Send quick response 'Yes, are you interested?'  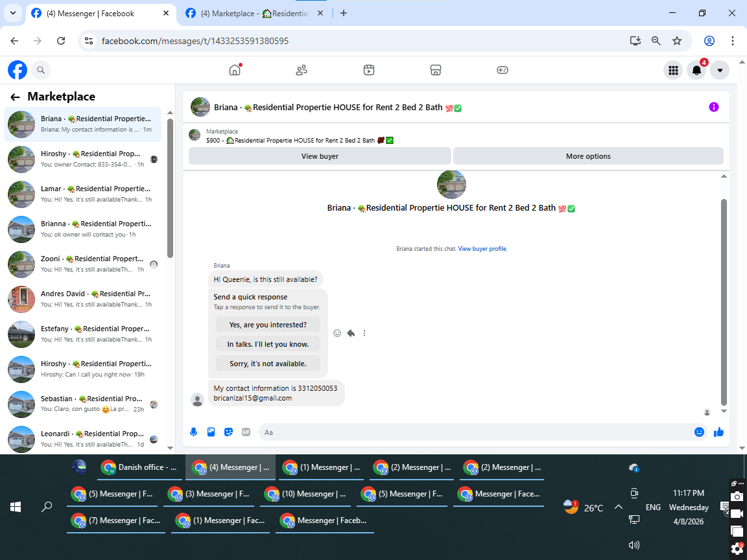[x=268, y=325]
